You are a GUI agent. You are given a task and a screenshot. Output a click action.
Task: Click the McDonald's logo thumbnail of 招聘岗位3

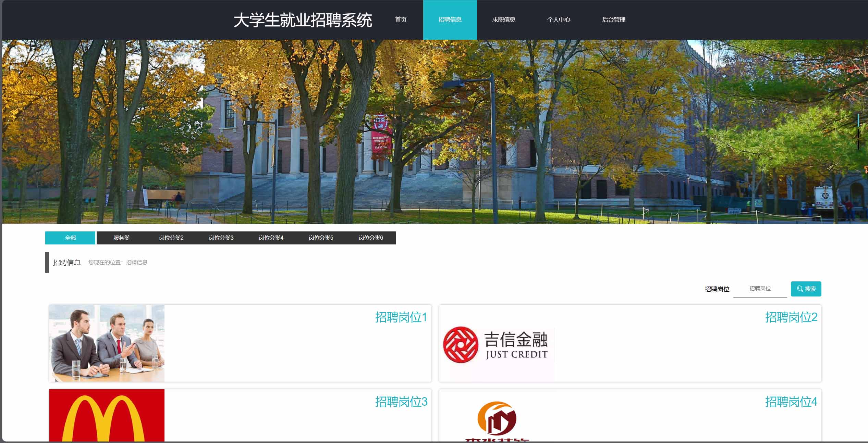click(107, 415)
